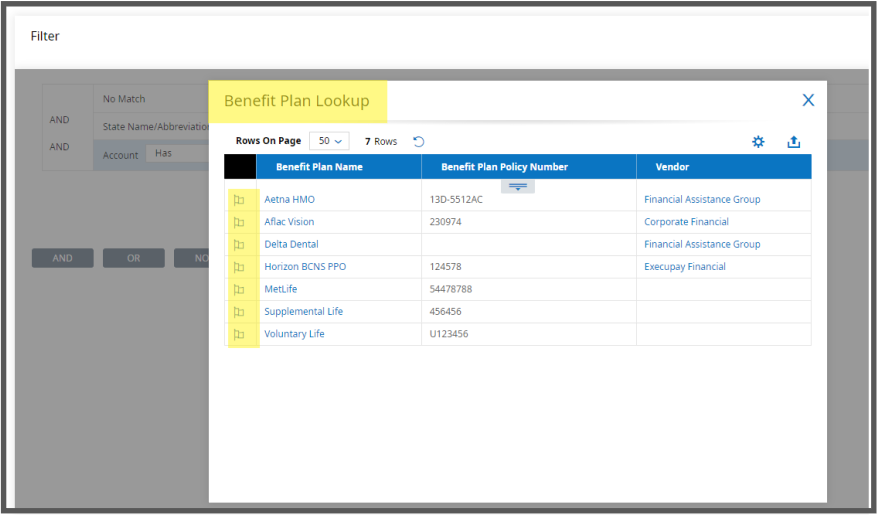Open the Rows On Page 50 dropdown
Image resolution: width=879 pixels, height=515 pixels.
tap(330, 141)
